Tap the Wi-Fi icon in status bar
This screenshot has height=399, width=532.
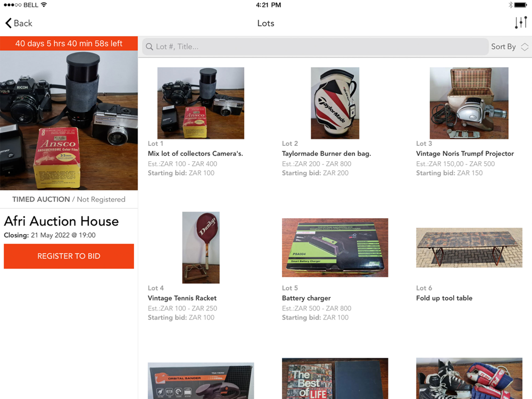(44, 5)
